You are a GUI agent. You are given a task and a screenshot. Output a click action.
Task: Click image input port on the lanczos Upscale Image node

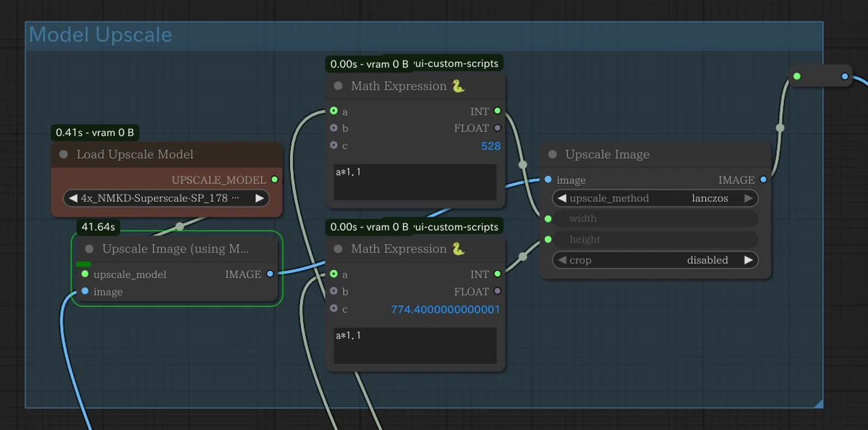[548, 180]
